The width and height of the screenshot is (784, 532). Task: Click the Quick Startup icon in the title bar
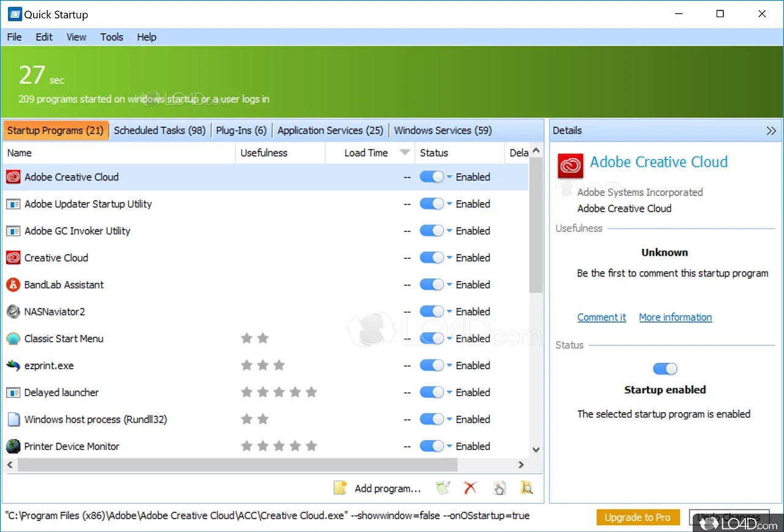pyautogui.click(x=13, y=13)
